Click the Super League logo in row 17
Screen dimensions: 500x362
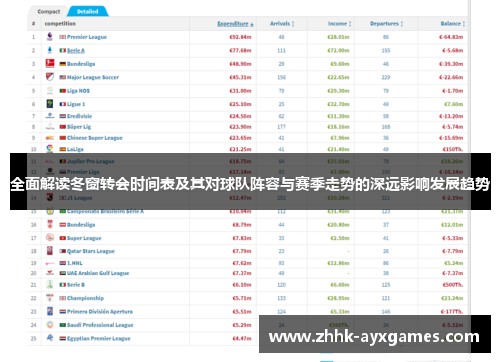click(x=50, y=238)
